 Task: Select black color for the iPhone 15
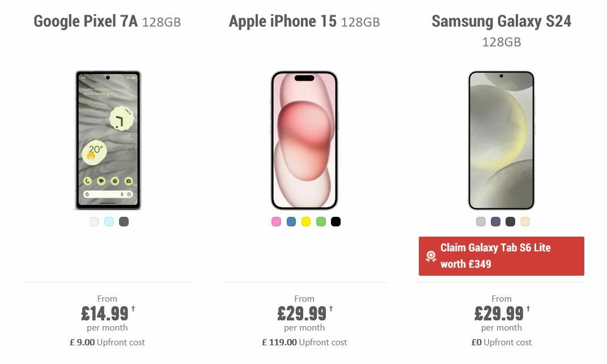(336, 222)
